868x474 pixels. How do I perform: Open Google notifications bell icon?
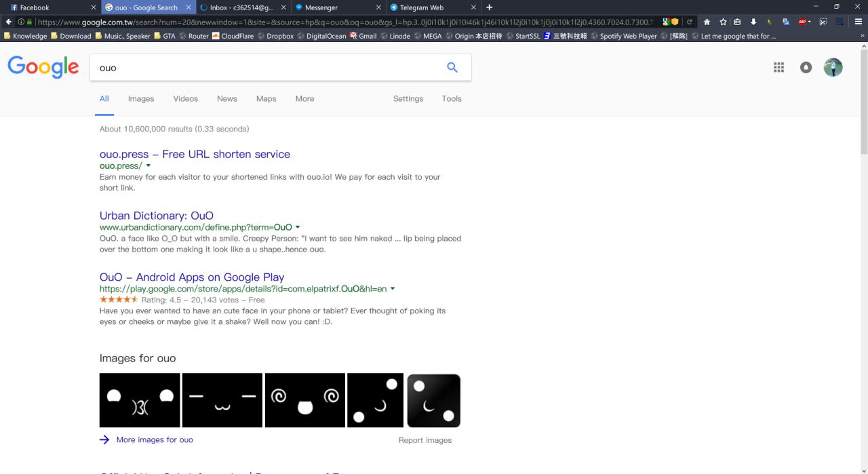point(806,67)
